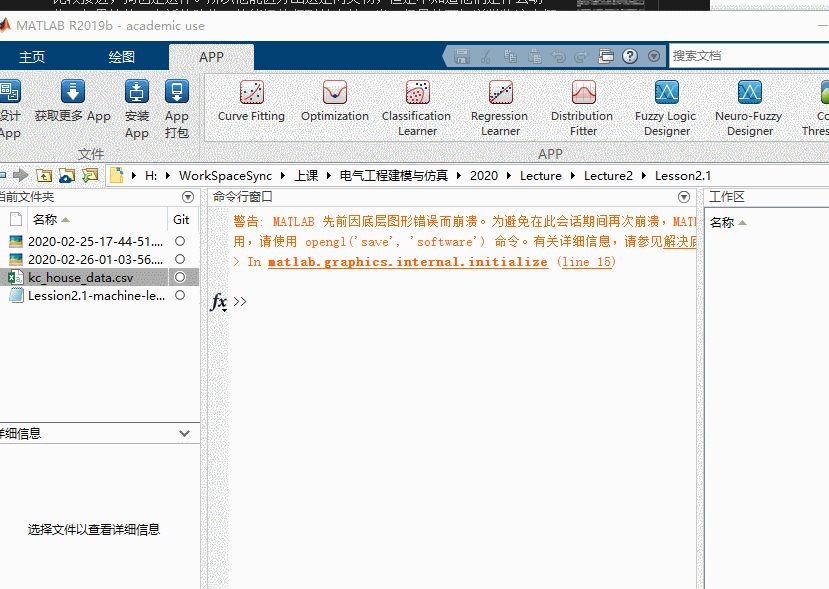
Task: Collapse the 详细信息 panel chevron
Action: point(183,433)
